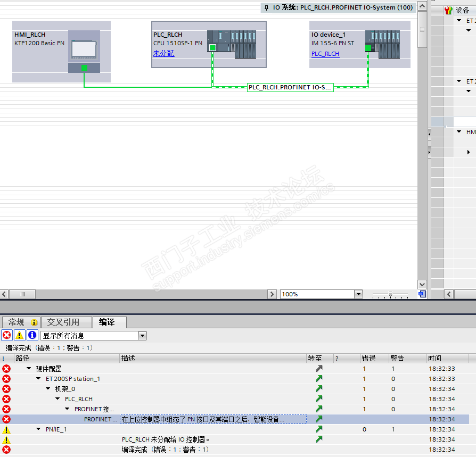Click go-to arrow for PROFINET接... row
The image size is (476, 457).
pyautogui.click(x=319, y=409)
